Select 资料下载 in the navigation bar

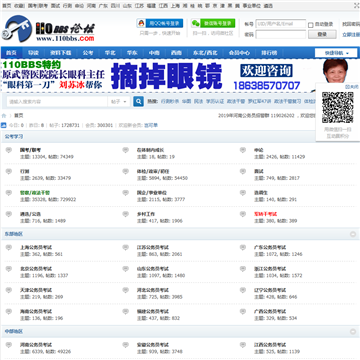(x=61, y=53)
